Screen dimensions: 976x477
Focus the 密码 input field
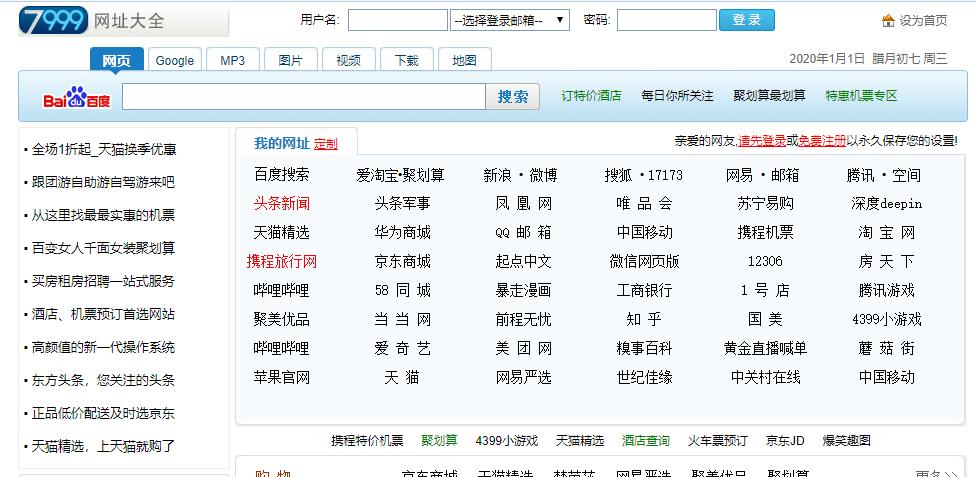click(666, 21)
